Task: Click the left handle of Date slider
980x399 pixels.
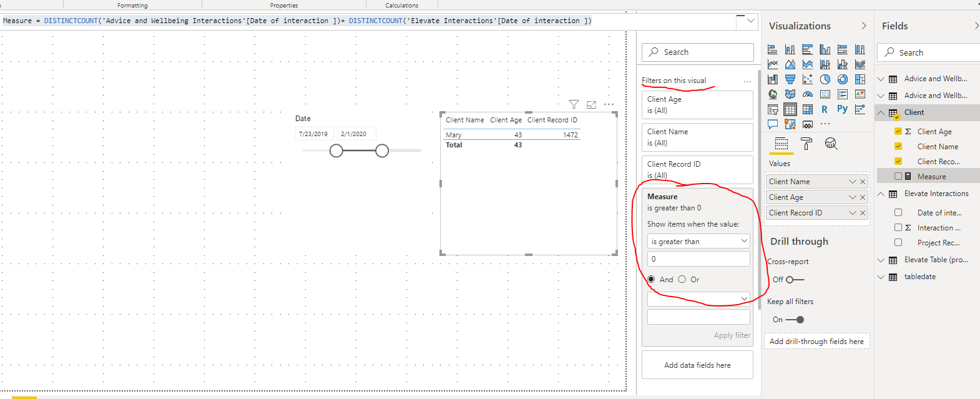Action: click(x=336, y=150)
